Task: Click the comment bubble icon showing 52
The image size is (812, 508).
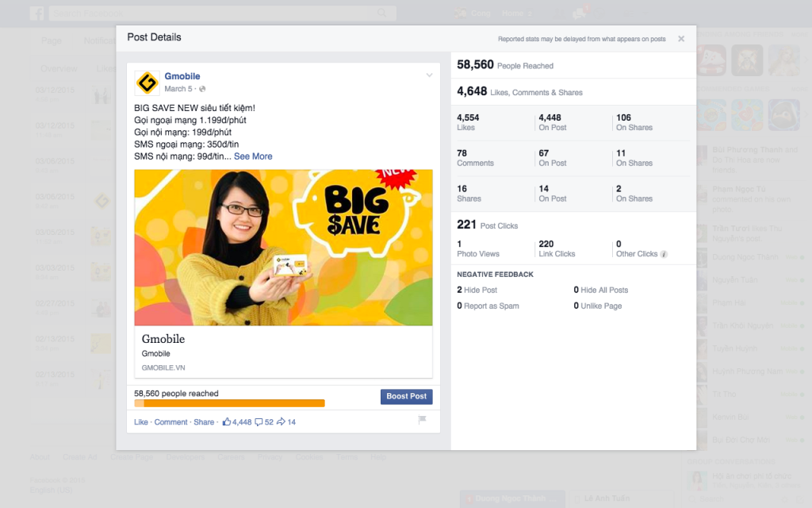Action: 259,422
